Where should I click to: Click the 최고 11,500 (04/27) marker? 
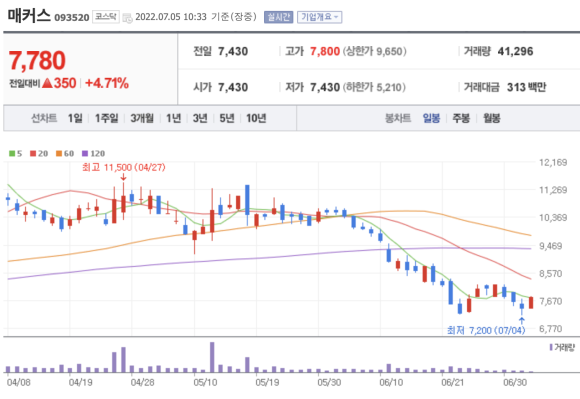tap(124, 168)
